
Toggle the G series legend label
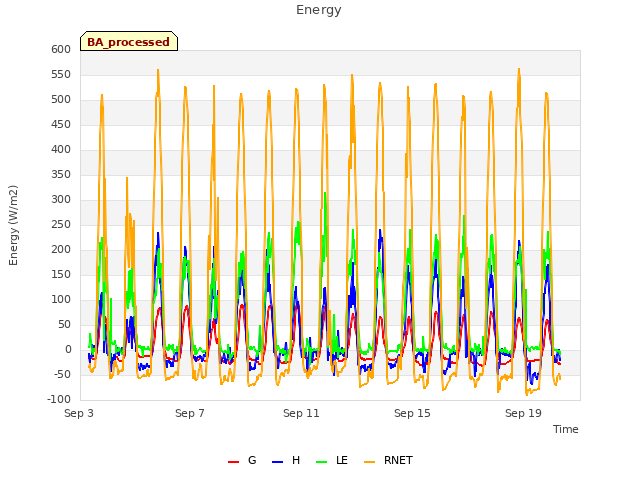point(252,460)
